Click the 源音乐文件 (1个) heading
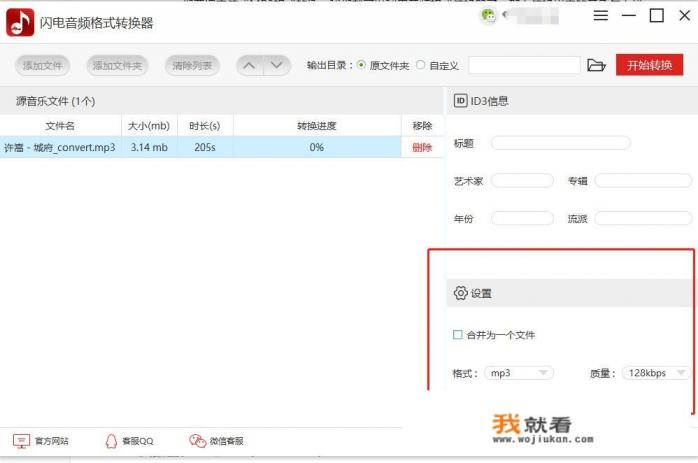 click(x=56, y=102)
